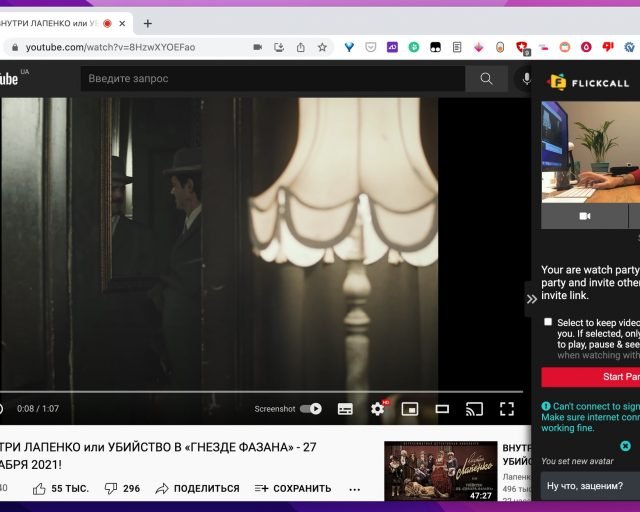Open the green circular extension icon

pyautogui.click(x=414, y=47)
